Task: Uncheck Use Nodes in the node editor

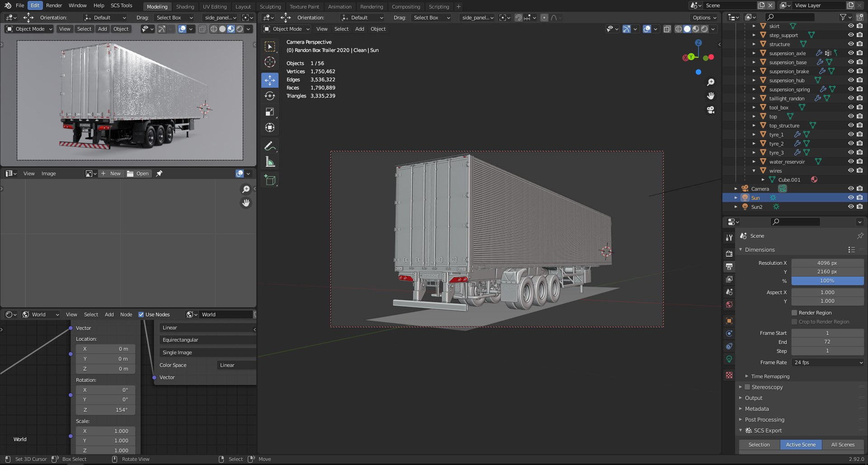Action: (141, 315)
